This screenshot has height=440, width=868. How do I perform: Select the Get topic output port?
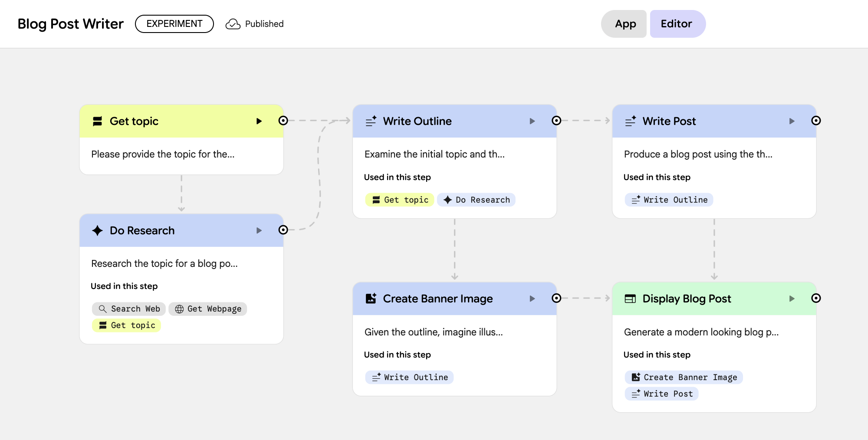point(283,121)
